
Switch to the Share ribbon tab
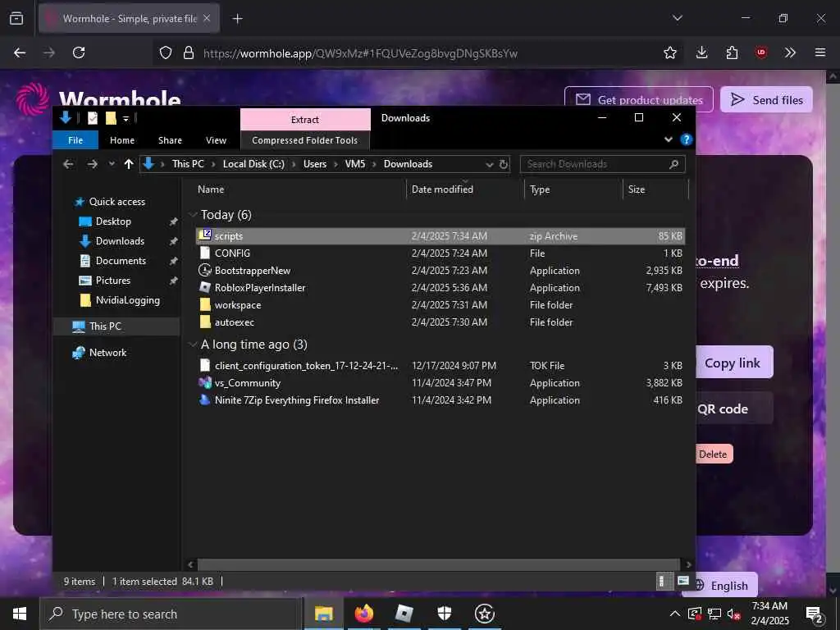(x=170, y=140)
